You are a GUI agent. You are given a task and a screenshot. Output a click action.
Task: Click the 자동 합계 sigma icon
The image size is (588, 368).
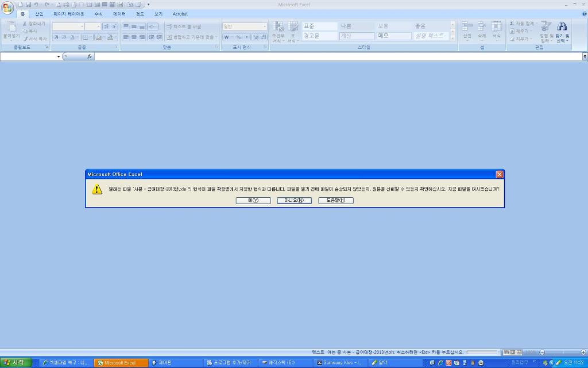pyautogui.click(x=512, y=24)
